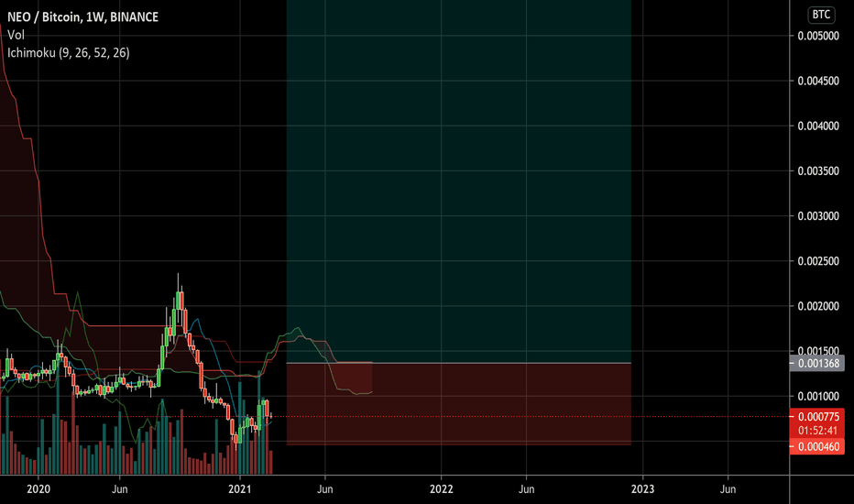
Task: Click the 0.002500 price axis label
Action: coord(818,261)
